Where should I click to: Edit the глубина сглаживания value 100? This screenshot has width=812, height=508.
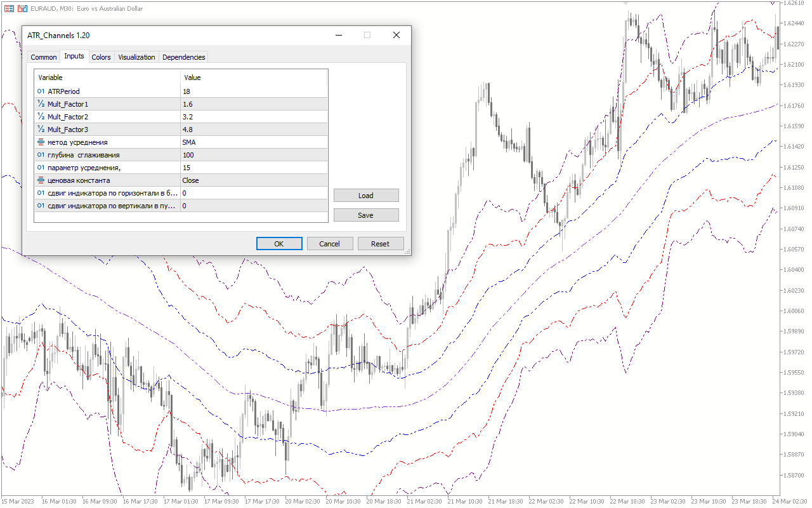point(254,155)
